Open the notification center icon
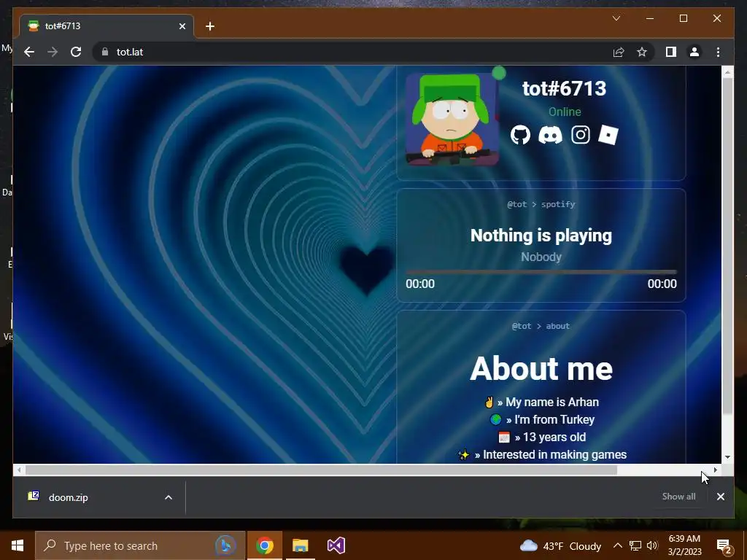Image resolution: width=747 pixels, height=560 pixels. click(724, 546)
